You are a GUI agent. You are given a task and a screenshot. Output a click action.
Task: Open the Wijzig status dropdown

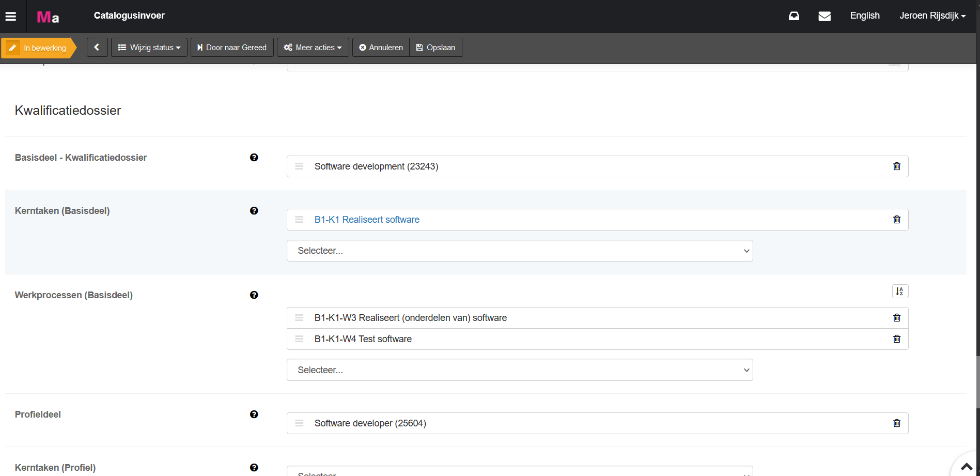(x=149, y=47)
